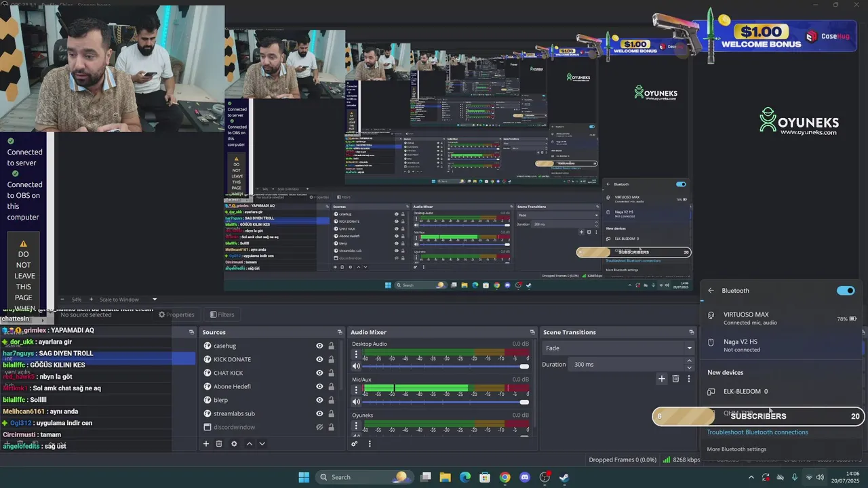Hide the casehug source
Image resolution: width=868 pixels, height=488 pixels.
click(x=319, y=346)
